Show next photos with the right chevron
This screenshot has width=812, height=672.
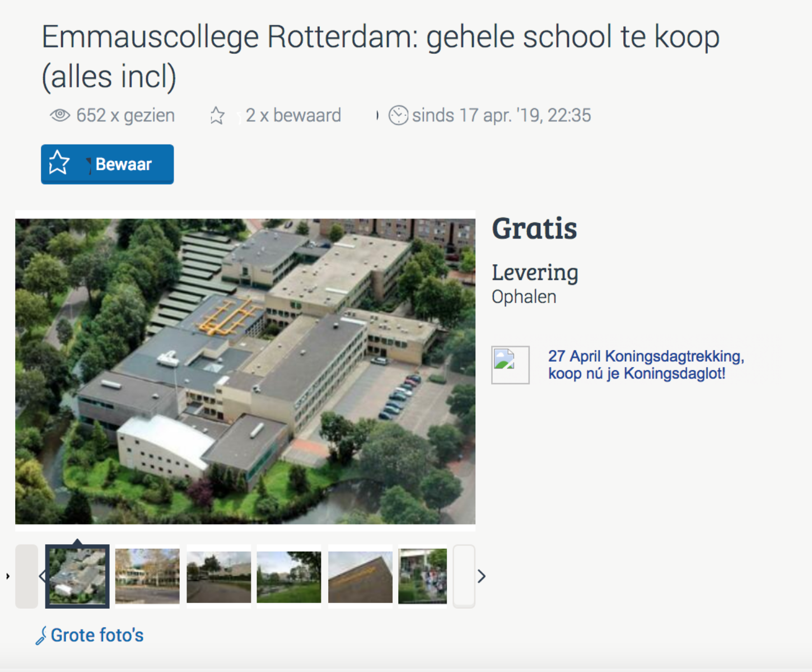click(x=481, y=576)
